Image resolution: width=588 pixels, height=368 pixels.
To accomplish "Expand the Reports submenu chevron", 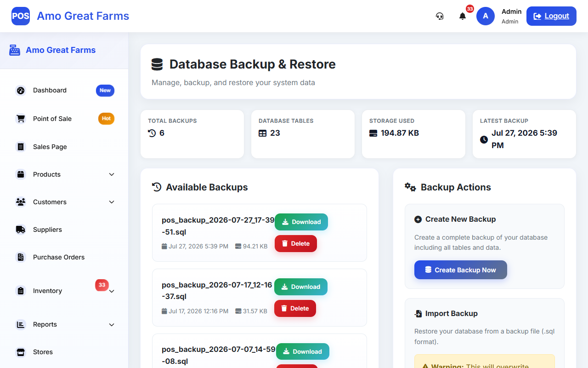I will pyautogui.click(x=112, y=324).
